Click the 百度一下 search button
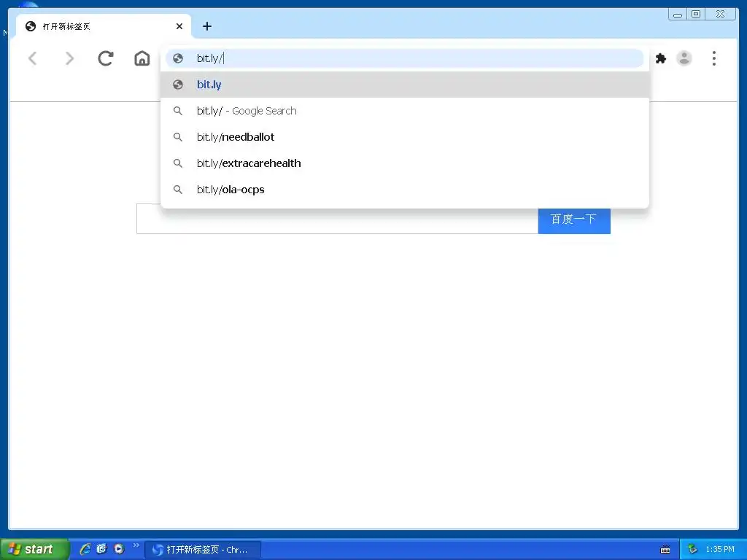This screenshot has width=747, height=560. (x=574, y=220)
